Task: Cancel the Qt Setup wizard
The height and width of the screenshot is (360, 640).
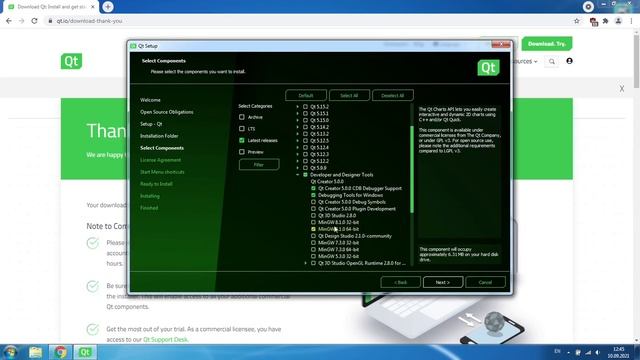Action: [x=485, y=282]
